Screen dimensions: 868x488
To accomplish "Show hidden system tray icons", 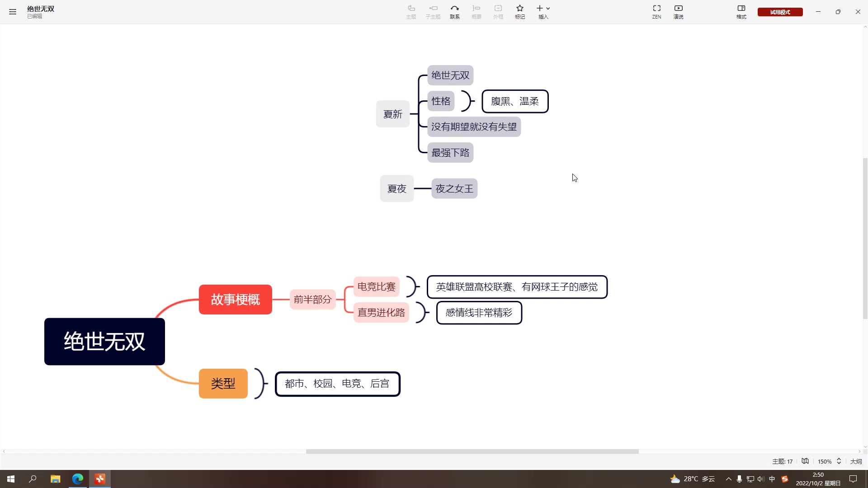I will pos(728,479).
